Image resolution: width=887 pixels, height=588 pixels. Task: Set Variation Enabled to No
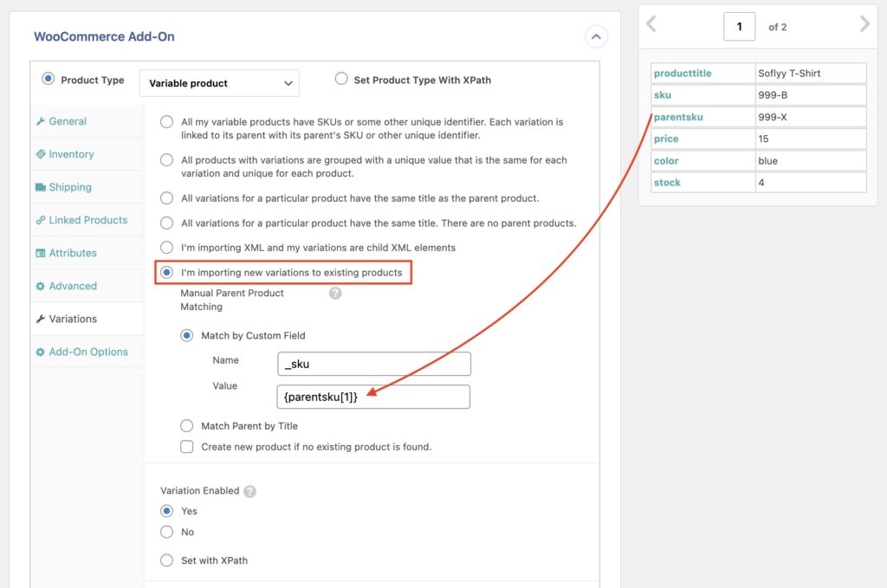pyautogui.click(x=166, y=532)
